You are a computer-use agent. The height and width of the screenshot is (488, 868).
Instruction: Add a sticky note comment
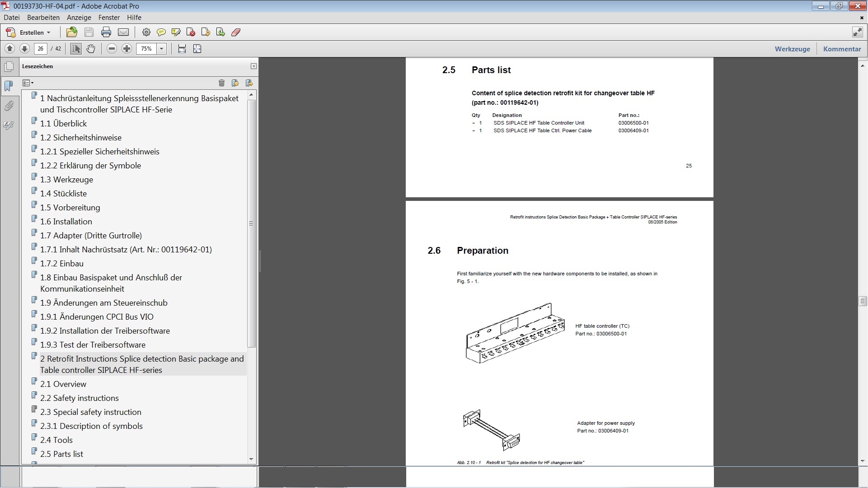(161, 32)
